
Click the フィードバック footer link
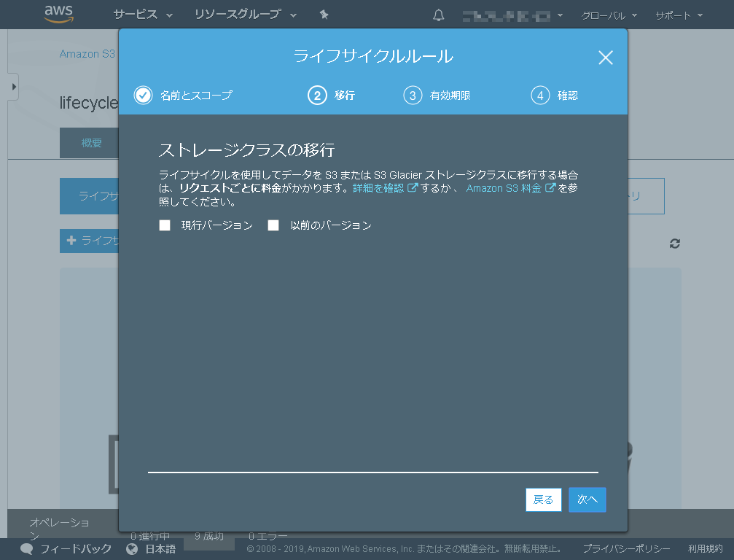(76, 549)
